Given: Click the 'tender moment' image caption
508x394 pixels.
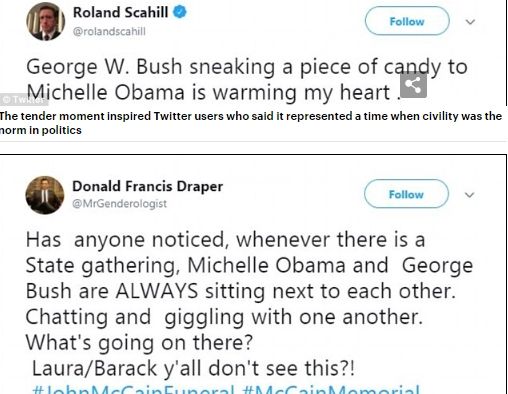Looking at the screenshot, I should click(x=251, y=123).
